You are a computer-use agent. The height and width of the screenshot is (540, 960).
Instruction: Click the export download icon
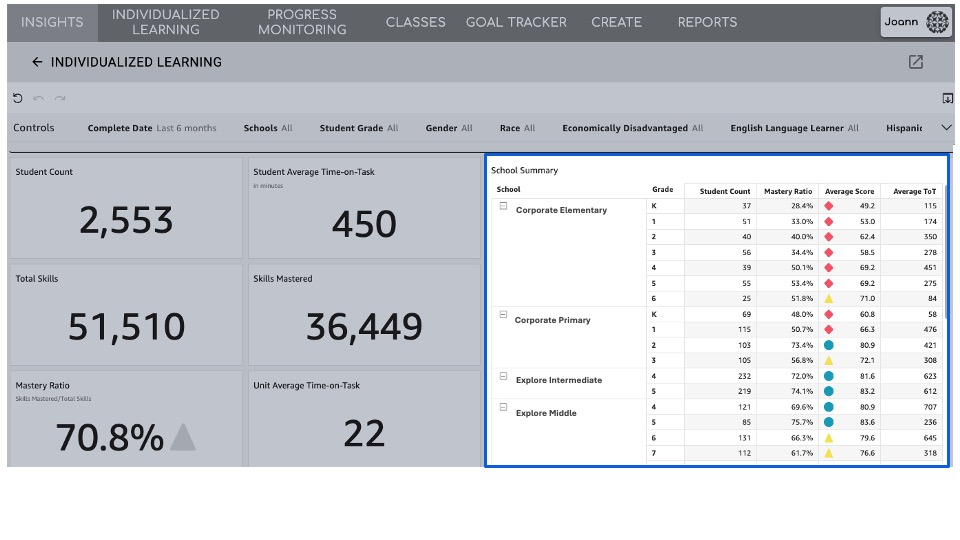click(x=947, y=98)
